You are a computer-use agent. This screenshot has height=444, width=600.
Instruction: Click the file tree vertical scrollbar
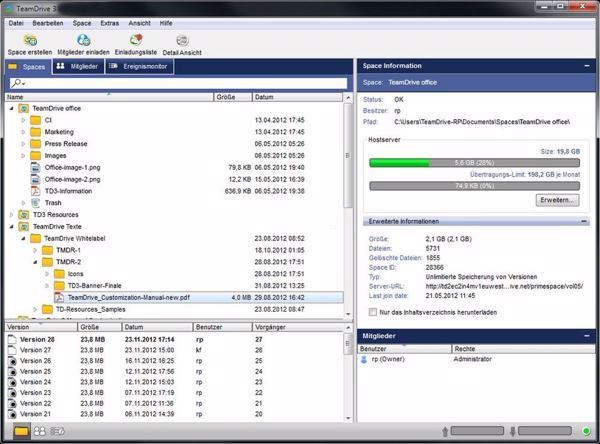[x=348, y=155]
